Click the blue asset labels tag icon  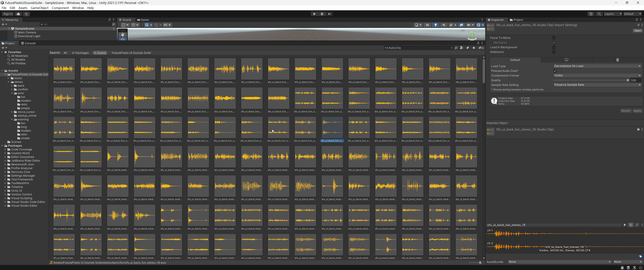coord(640,256)
